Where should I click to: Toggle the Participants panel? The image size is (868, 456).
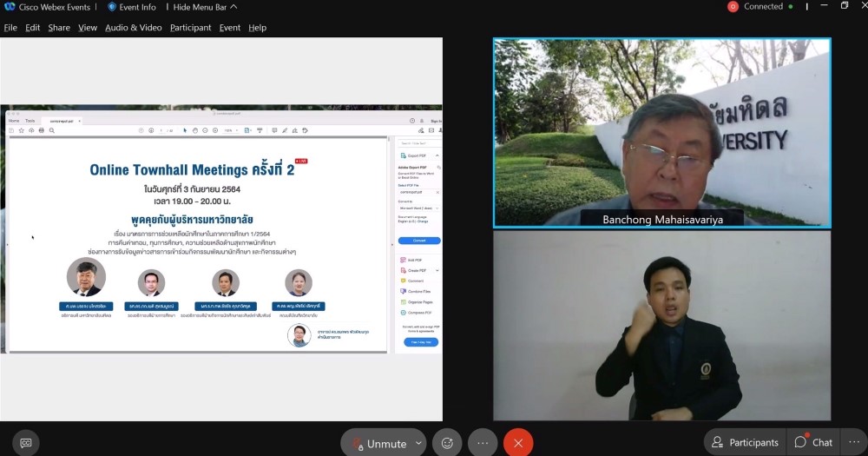(745, 442)
